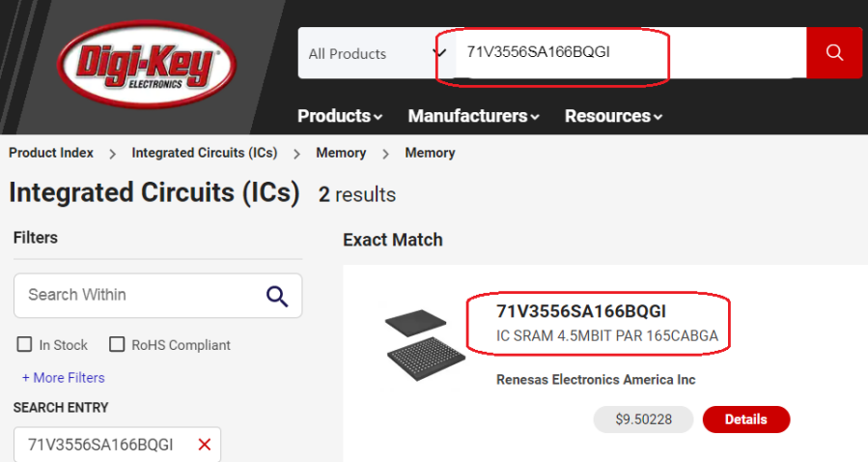The height and width of the screenshot is (462, 868).
Task: Click the $9.50228 price button
Action: [643, 419]
